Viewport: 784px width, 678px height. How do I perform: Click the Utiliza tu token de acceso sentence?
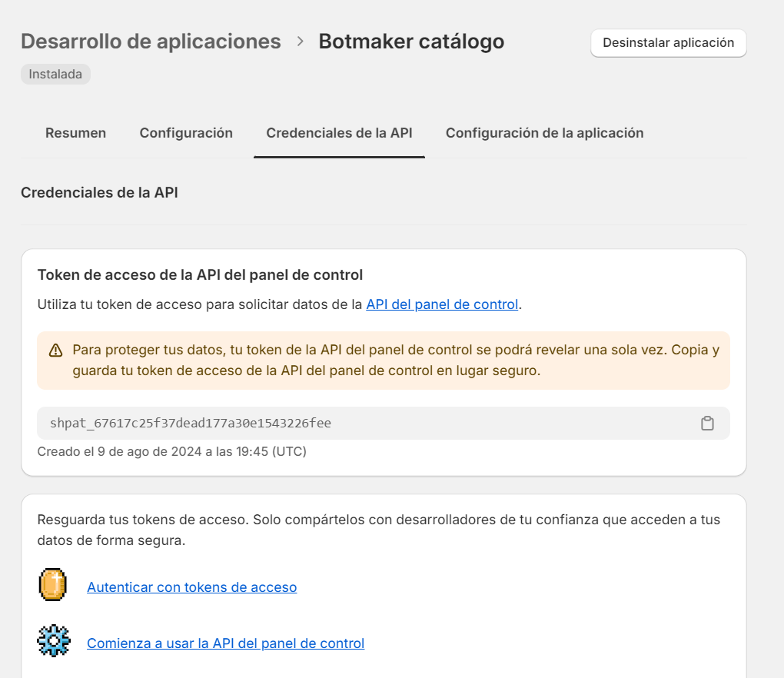[280, 304]
